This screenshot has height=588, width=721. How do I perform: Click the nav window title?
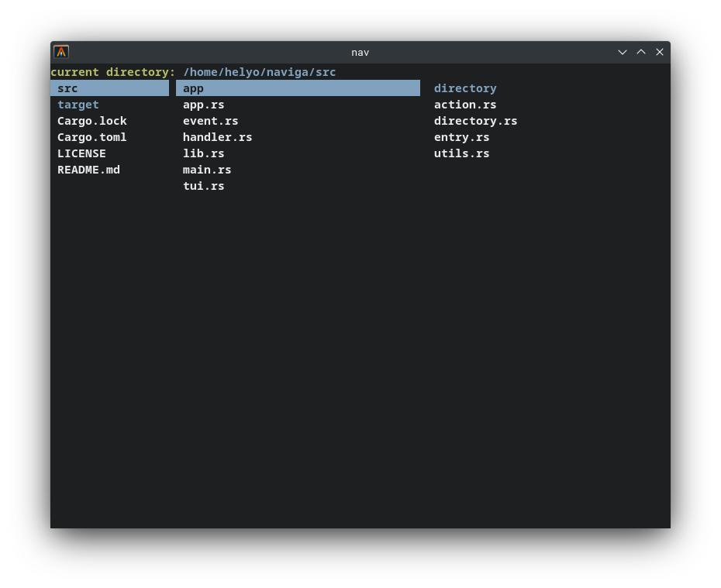coord(360,52)
